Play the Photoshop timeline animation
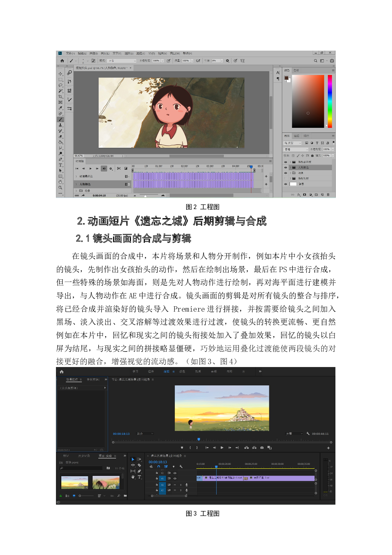The height and width of the screenshot is (555, 392). (x=90, y=168)
